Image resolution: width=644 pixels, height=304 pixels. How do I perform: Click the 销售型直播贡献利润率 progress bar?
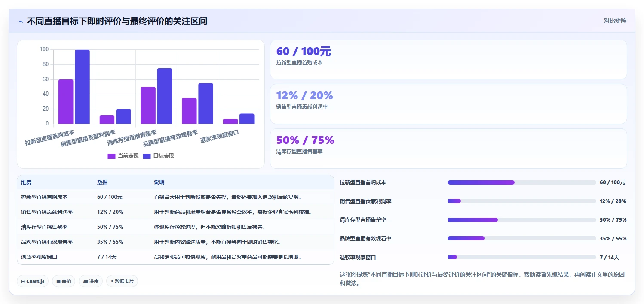tap(522, 201)
